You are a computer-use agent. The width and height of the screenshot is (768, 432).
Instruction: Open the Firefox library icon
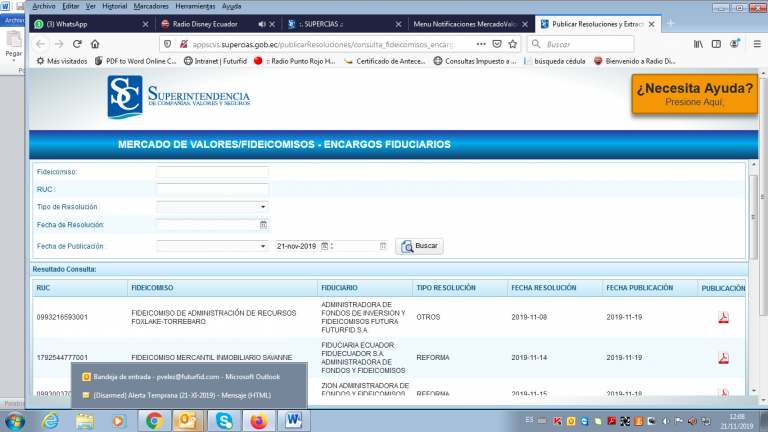click(x=698, y=44)
